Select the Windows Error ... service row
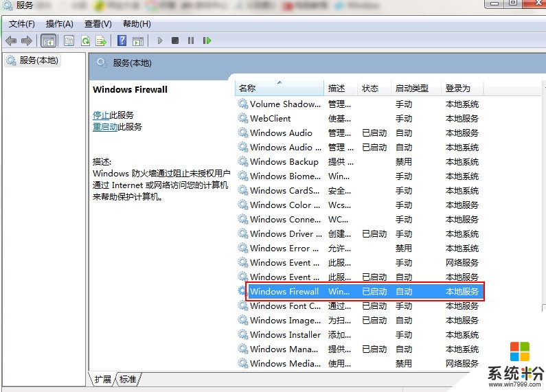This screenshot has width=546, height=392. click(x=359, y=249)
